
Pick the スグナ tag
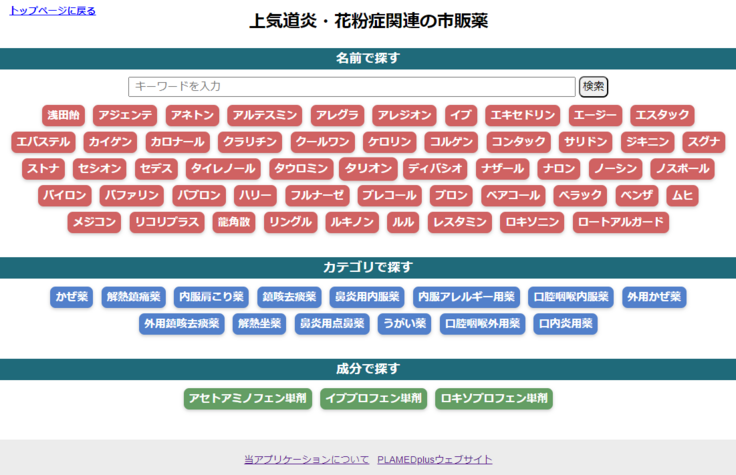(704, 142)
